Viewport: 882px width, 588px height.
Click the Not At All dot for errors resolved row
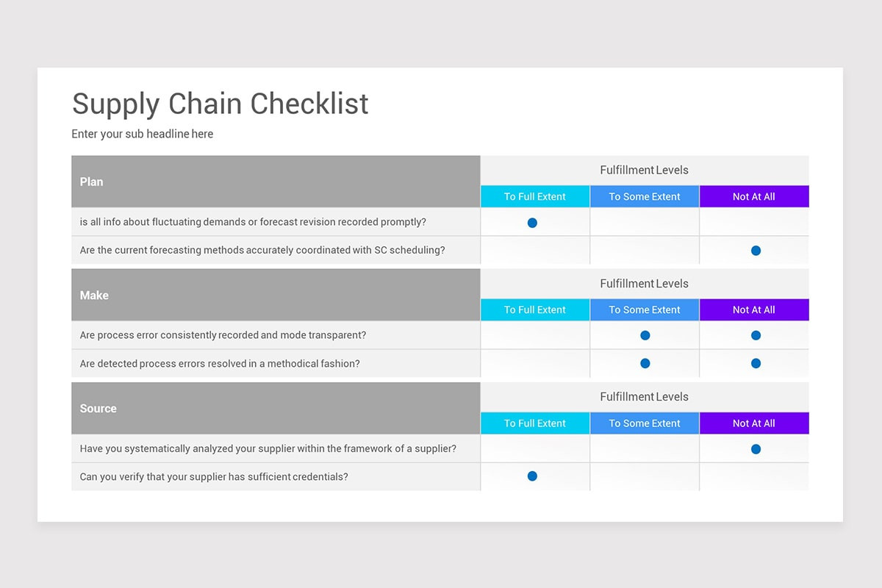click(x=756, y=363)
